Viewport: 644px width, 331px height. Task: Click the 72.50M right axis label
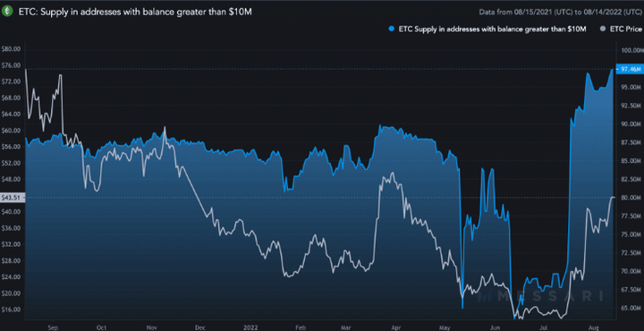[x=631, y=253]
